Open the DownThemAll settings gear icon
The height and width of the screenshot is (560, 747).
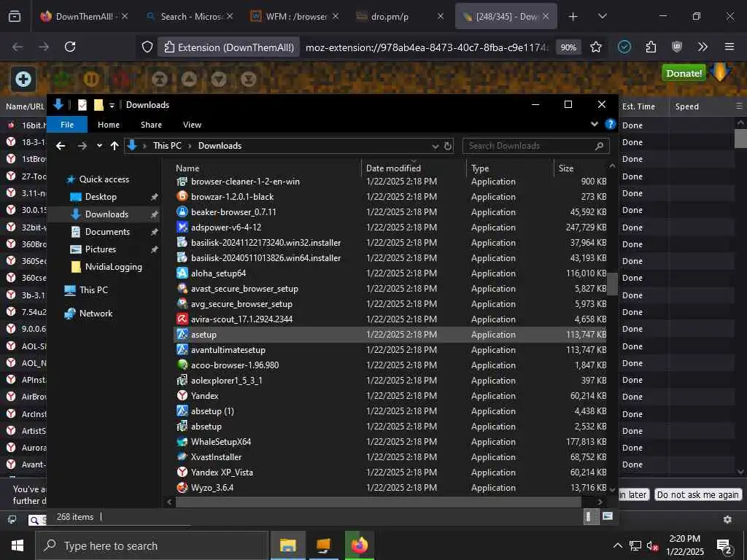727,519
